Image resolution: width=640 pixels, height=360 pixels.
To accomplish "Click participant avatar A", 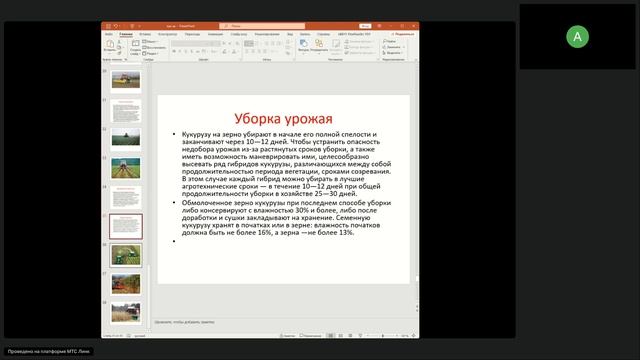I will click(577, 37).
